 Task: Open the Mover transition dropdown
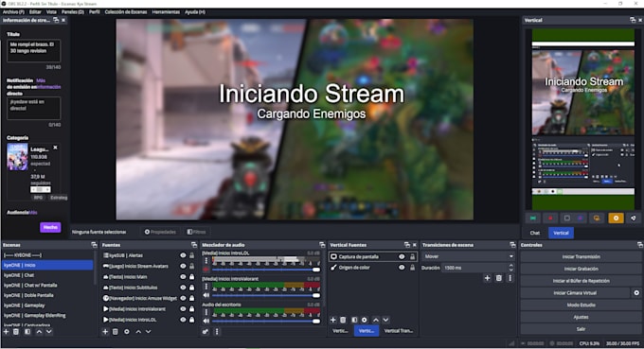(468, 256)
